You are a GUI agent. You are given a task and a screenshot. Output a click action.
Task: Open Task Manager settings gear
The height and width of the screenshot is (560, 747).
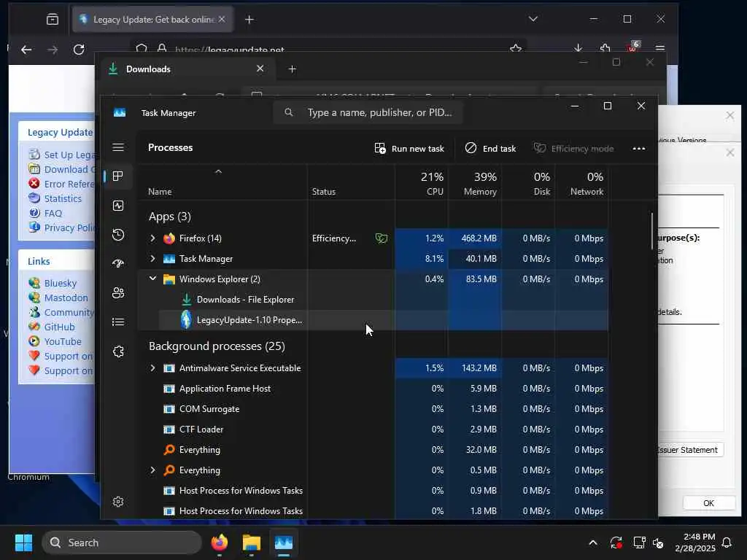tap(118, 502)
